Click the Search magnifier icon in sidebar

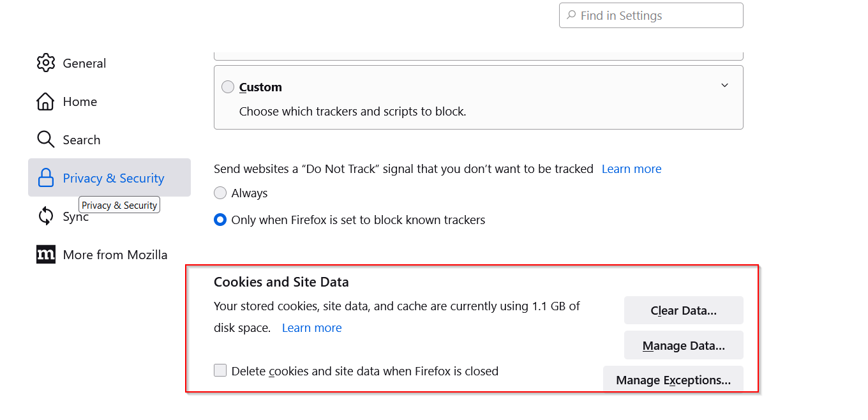tap(46, 140)
